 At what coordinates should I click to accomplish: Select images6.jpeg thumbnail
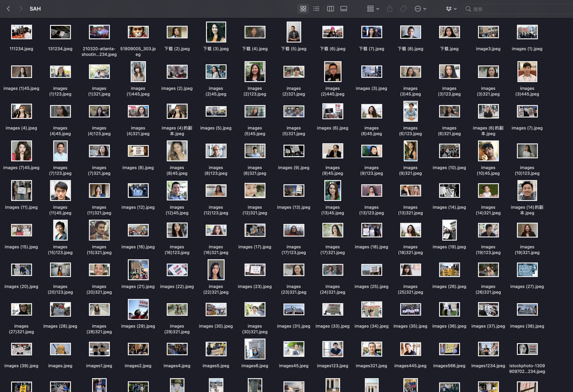[255, 349]
